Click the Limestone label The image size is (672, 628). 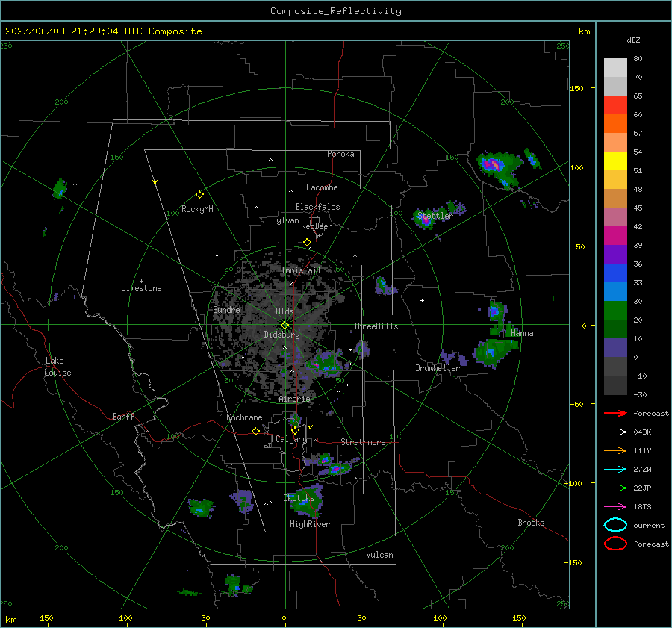click(141, 288)
